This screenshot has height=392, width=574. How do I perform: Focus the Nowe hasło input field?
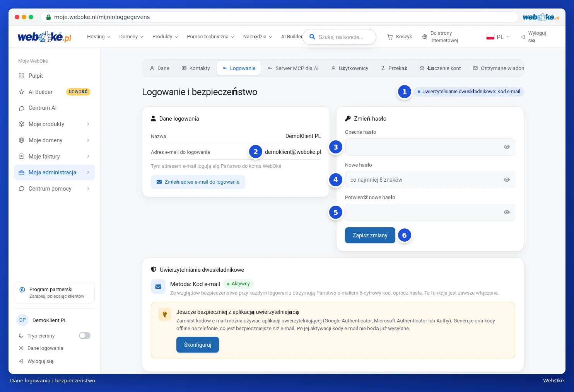[430, 180]
